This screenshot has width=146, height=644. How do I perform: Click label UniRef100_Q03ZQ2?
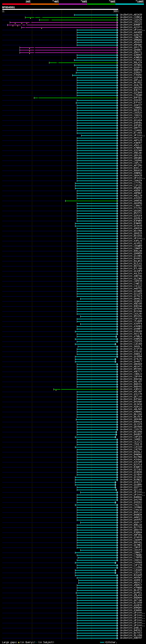[131, 477]
